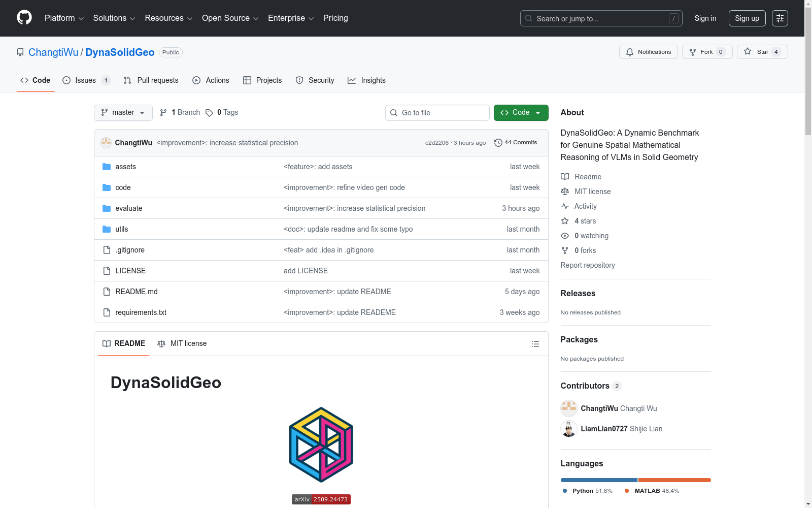
Task: Expand the Resources menu
Action: click(168, 18)
